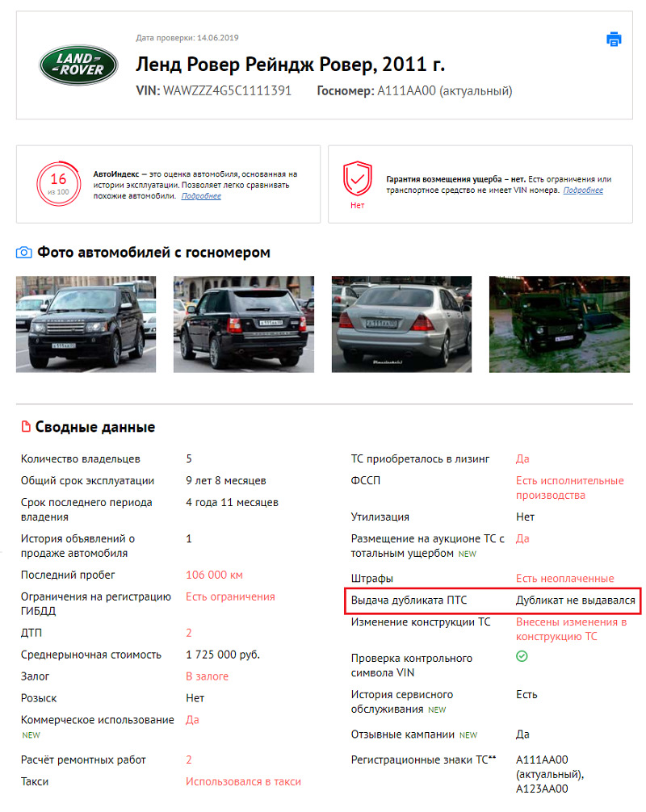Click the blue camera icon near photos heading

24,252
